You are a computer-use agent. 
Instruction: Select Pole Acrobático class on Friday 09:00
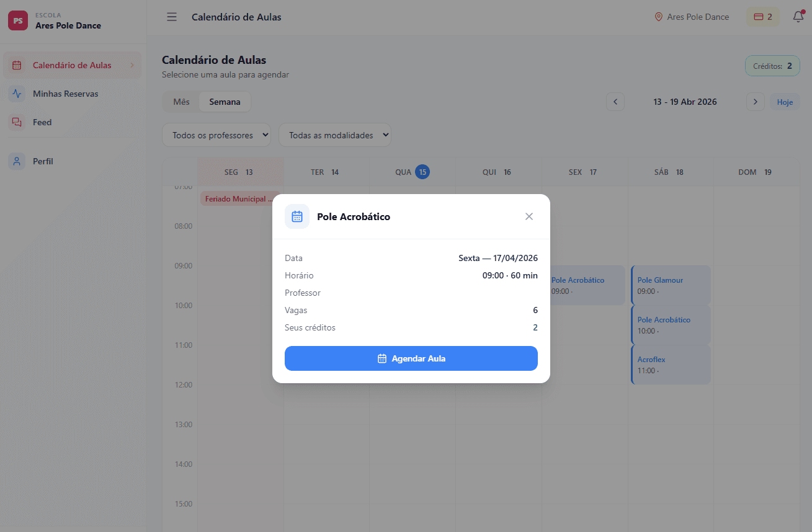click(587, 285)
